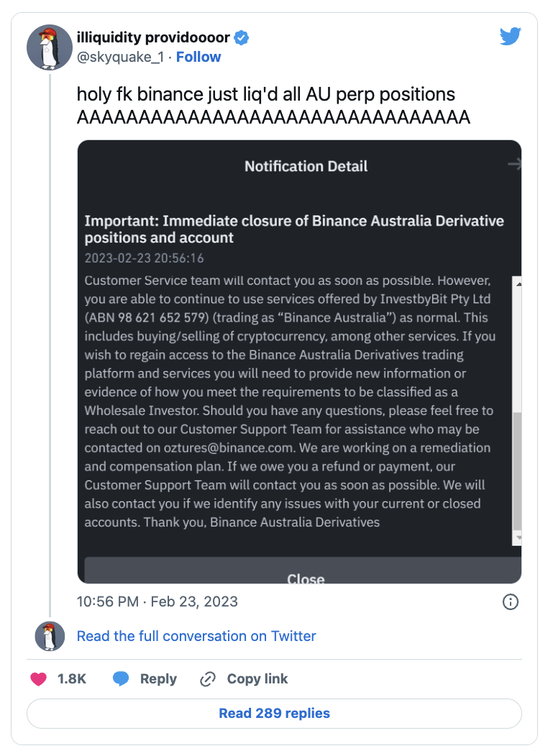Screen dimensions: 548x756
Task: Click the scrollbar down arrow in notification
Action: pyautogui.click(x=516, y=538)
